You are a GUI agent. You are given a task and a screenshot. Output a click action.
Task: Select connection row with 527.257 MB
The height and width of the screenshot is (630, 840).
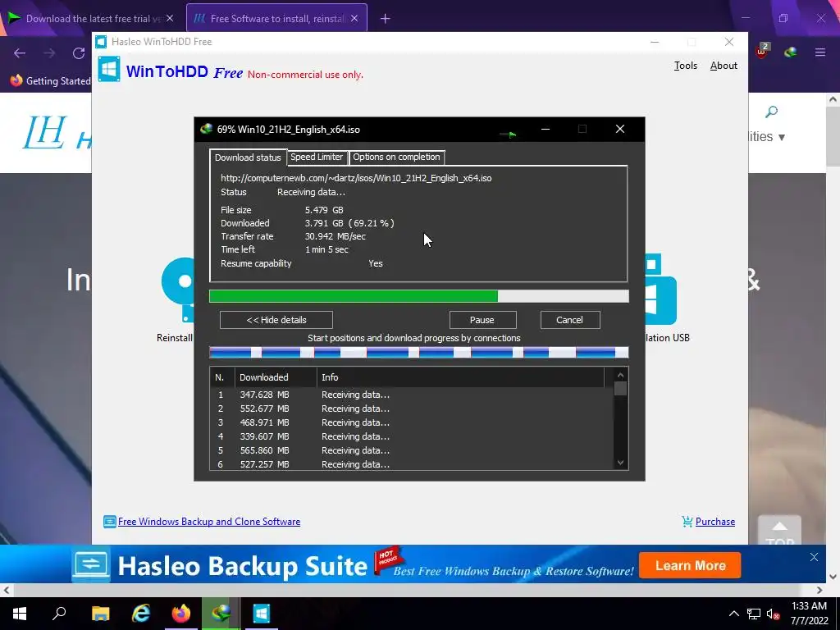[412, 464]
